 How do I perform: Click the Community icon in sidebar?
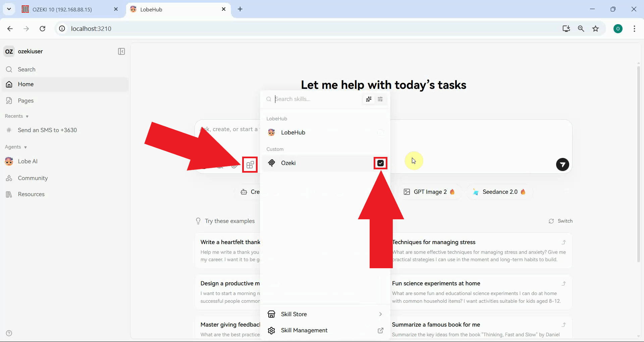pyautogui.click(x=9, y=178)
